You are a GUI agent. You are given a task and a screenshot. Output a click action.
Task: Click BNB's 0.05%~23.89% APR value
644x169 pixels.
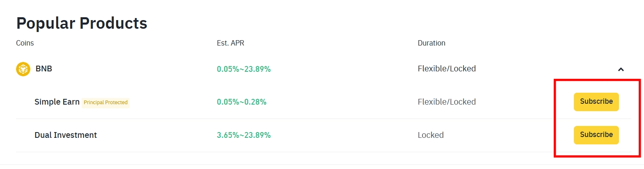click(x=244, y=69)
